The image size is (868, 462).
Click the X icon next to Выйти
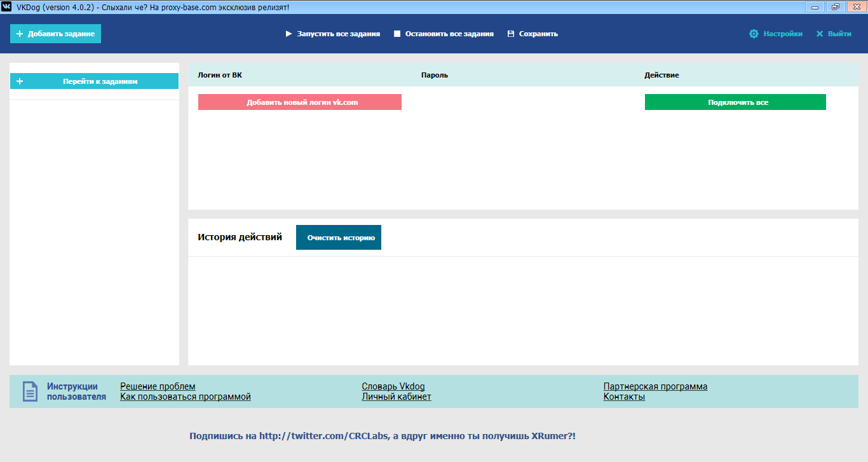pos(819,34)
